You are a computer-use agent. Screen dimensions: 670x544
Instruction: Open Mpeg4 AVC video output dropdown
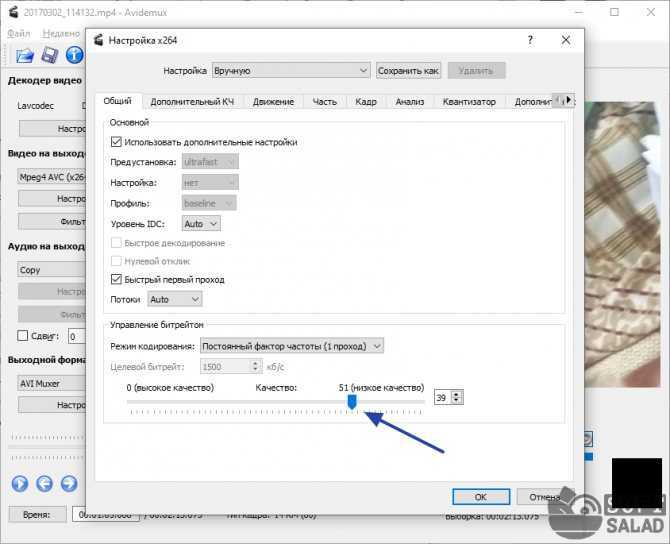click(x=52, y=177)
